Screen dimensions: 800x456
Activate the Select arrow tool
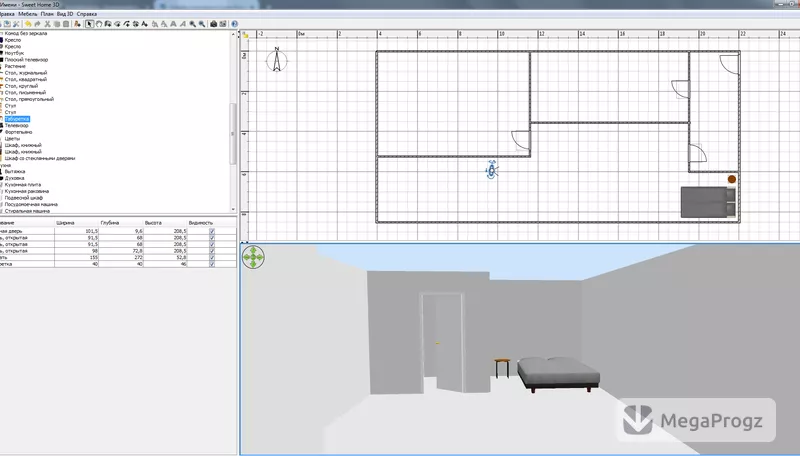point(90,24)
